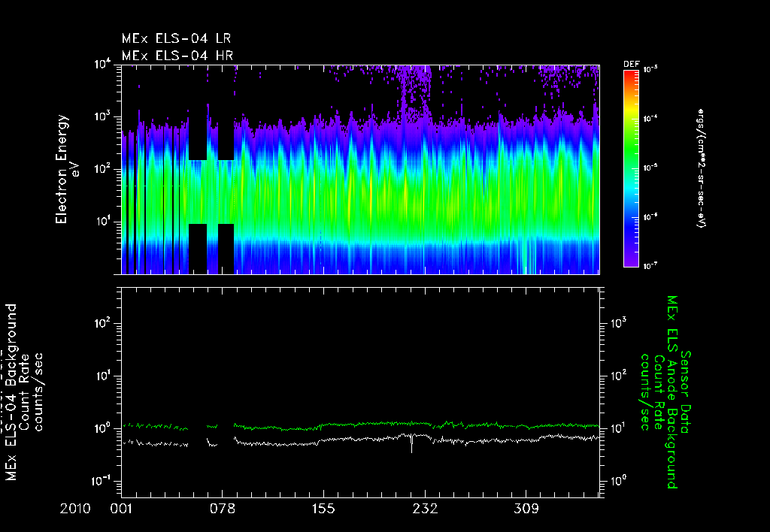
Task: Click the 10⁻⁶ colorbar tick label
Action: coord(650,217)
